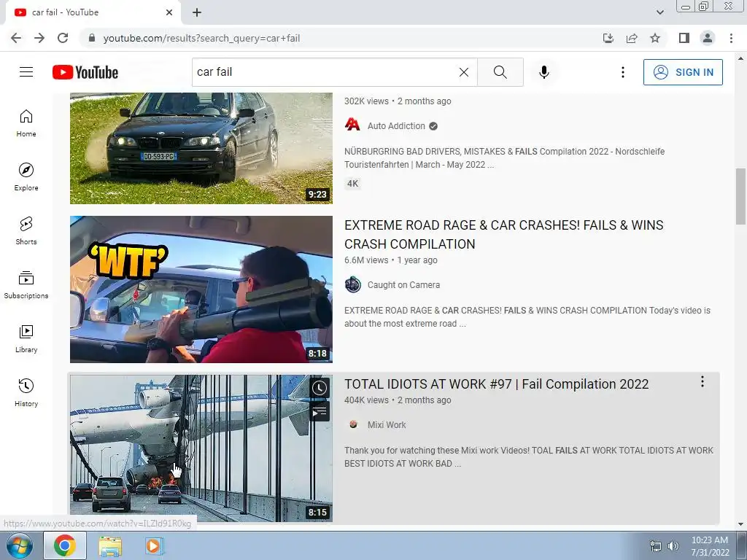
Task: Click '404K views • 2 months ago' text
Action: tap(398, 400)
